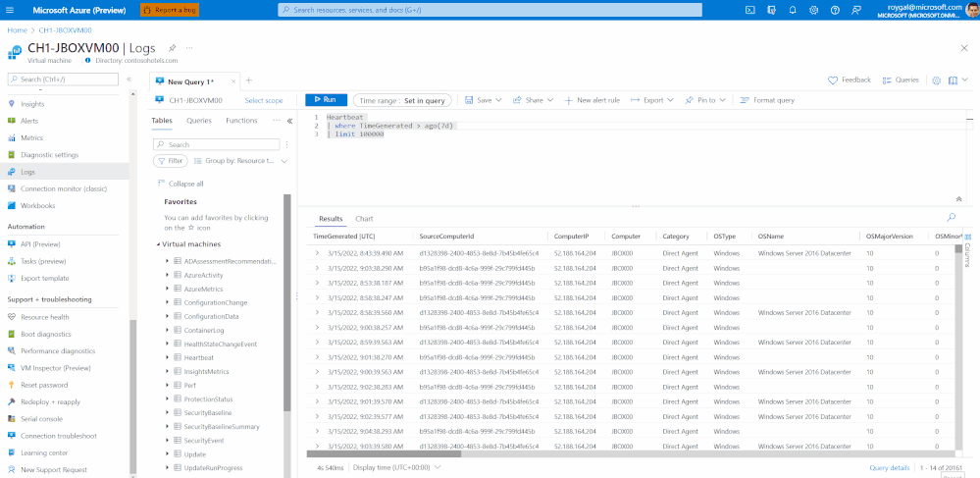Open the more options ellipsis beside title
Image resolution: width=980 pixels, height=478 pixels.
point(189,47)
